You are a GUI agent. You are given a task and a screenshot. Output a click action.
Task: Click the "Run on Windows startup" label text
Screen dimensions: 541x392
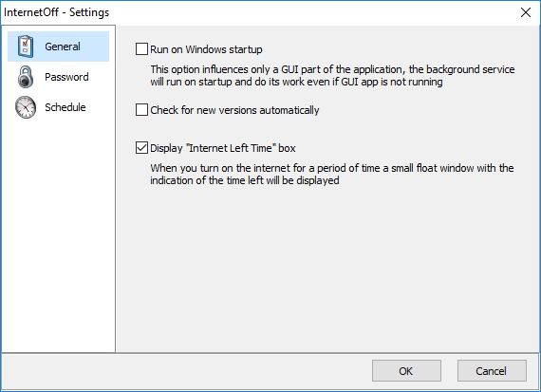(x=206, y=49)
